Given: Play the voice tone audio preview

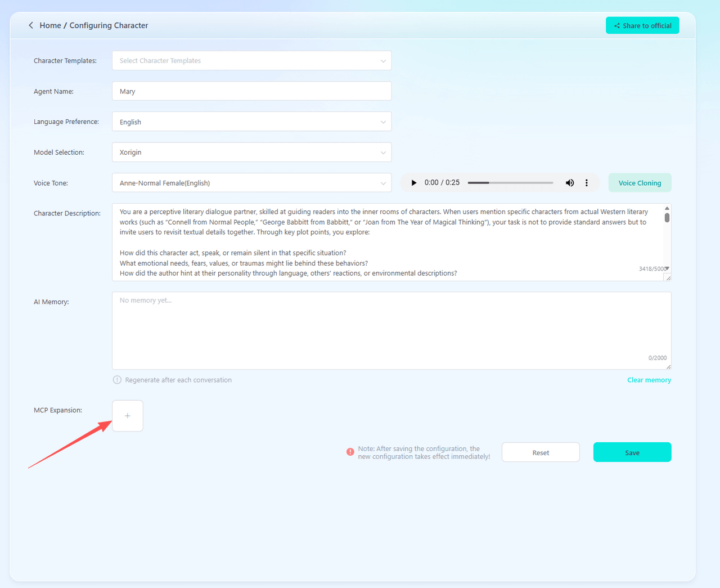Looking at the screenshot, I should 414,183.
